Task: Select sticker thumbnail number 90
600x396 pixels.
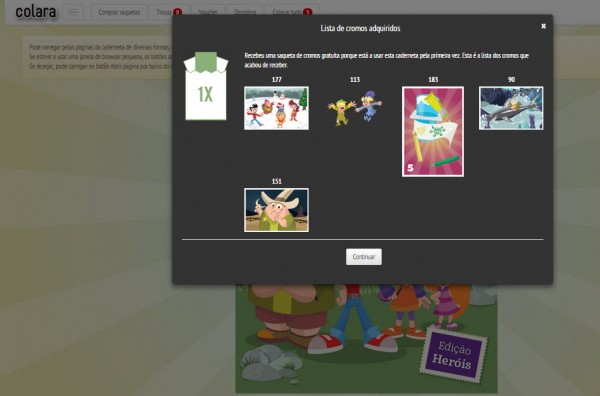Action: [511, 108]
